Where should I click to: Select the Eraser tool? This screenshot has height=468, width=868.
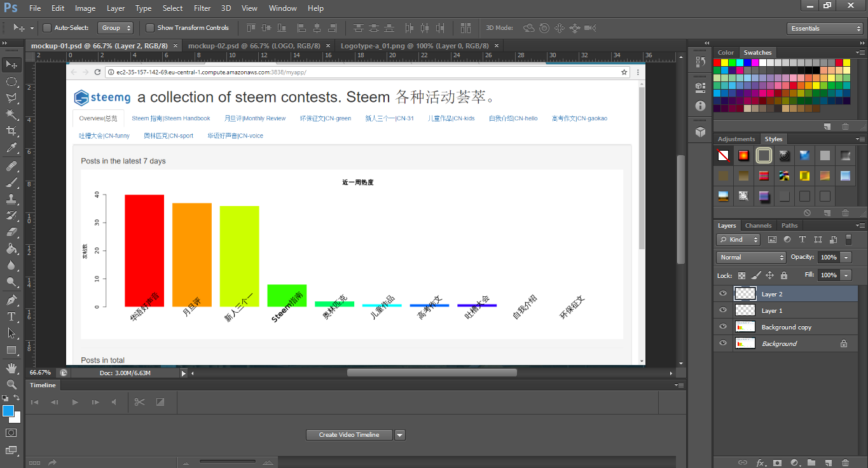(11, 232)
